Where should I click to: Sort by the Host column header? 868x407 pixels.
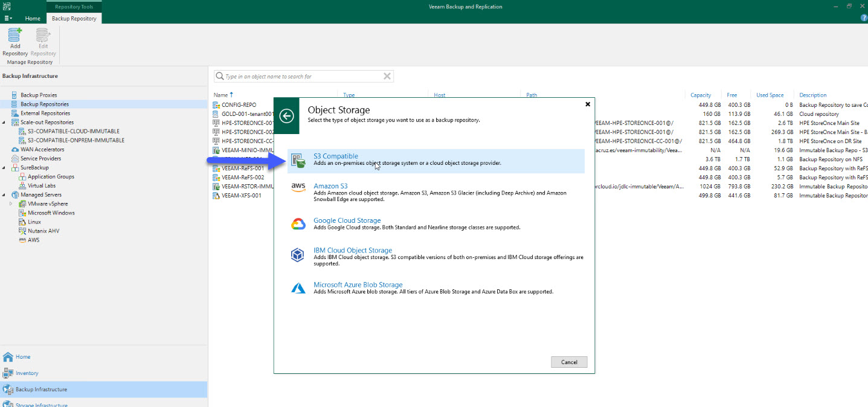pos(440,95)
